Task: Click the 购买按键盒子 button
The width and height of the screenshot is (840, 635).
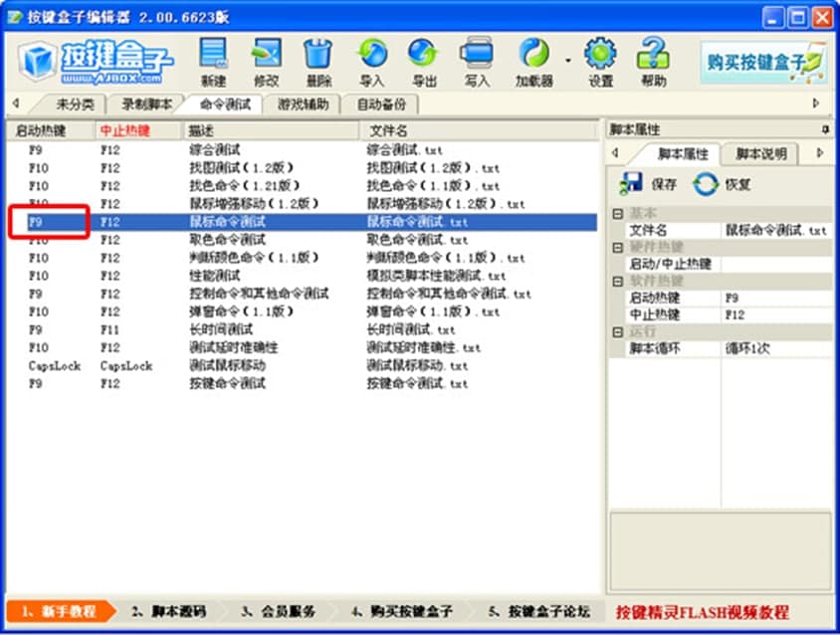Action: click(763, 62)
